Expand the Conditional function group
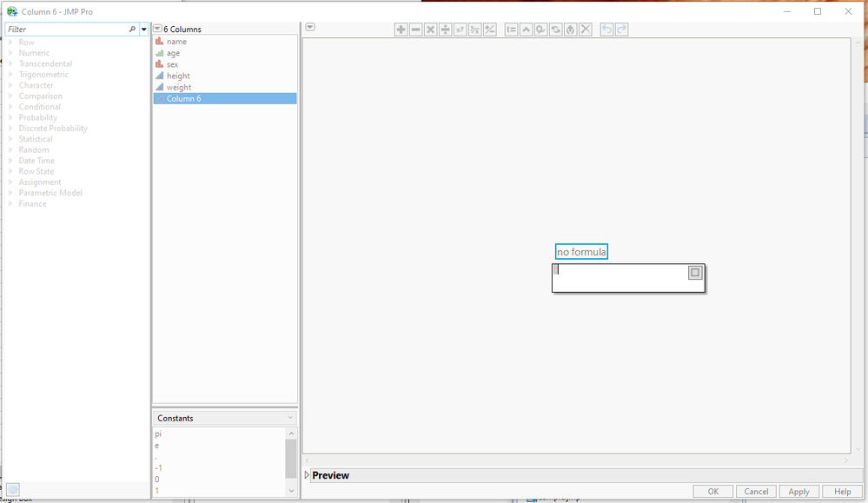The width and height of the screenshot is (868, 503). (10, 107)
